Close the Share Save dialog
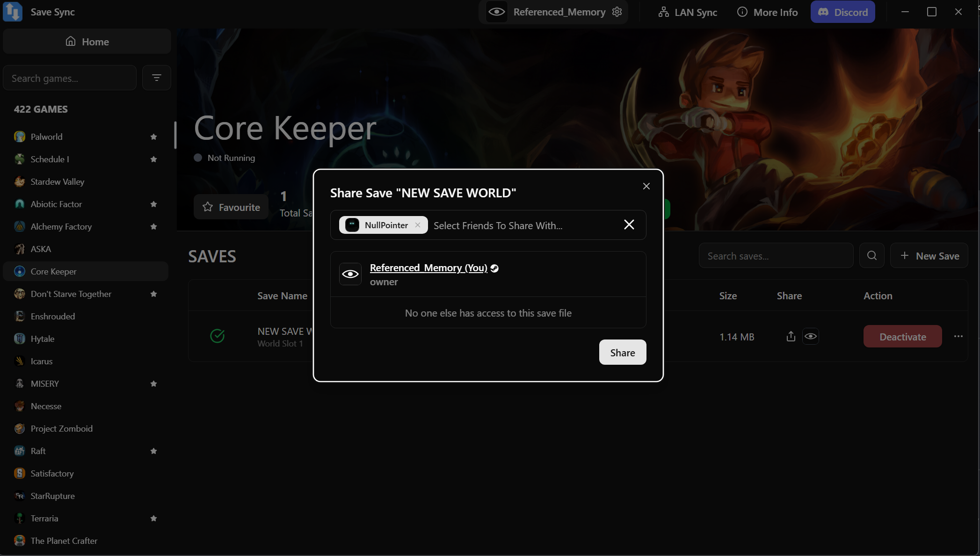 [x=646, y=186]
